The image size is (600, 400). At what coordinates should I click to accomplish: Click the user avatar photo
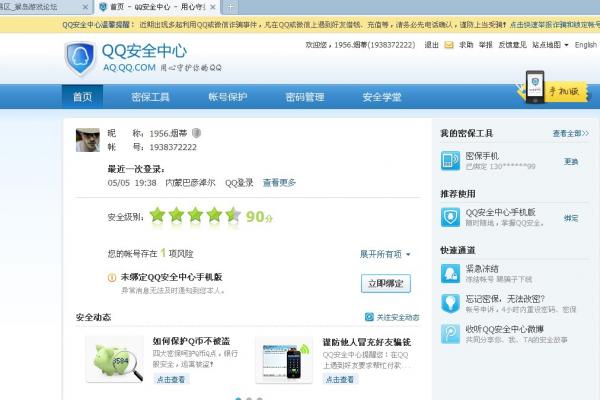click(x=88, y=140)
